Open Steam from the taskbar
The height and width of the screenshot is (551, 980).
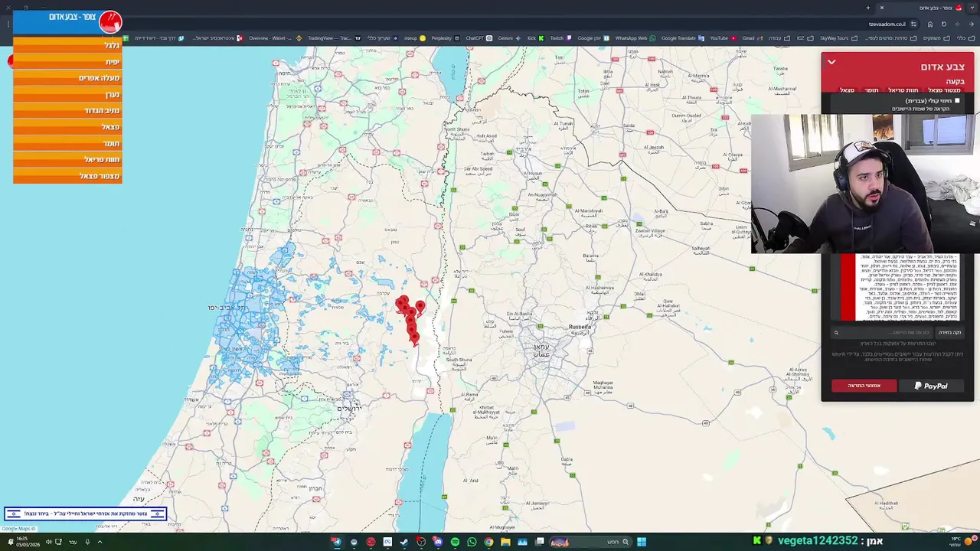pyautogui.click(x=404, y=542)
